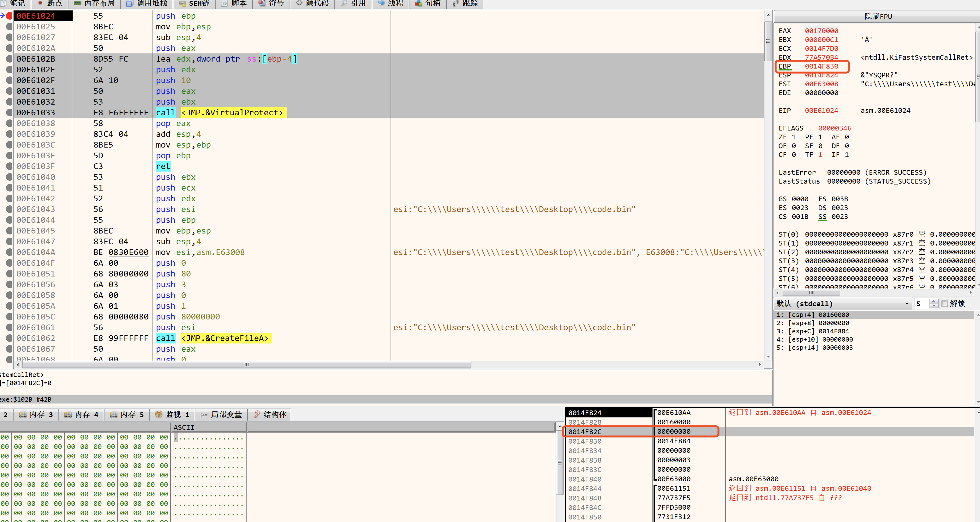Click the EFLAGS value 00000346
Viewport: 980px width, 522px height.
point(835,128)
